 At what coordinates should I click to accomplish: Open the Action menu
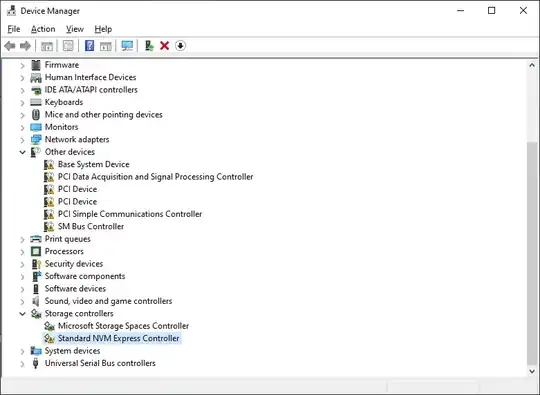43,29
